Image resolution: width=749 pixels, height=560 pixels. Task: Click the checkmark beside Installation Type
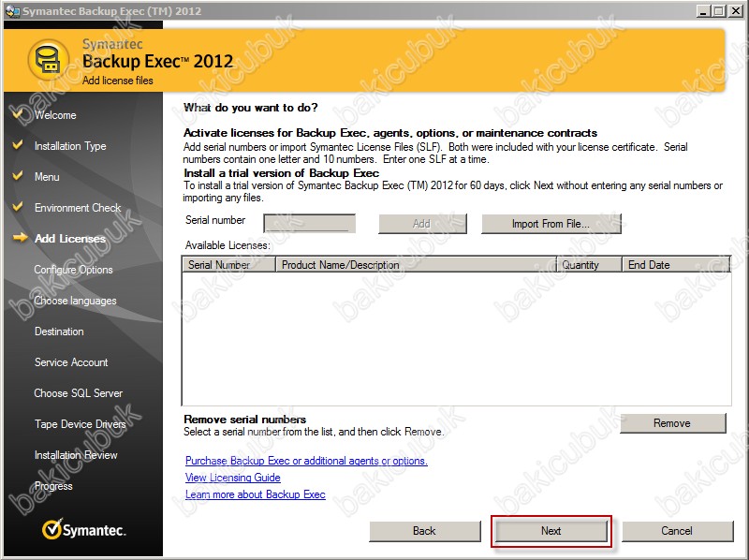[x=18, y=145]
